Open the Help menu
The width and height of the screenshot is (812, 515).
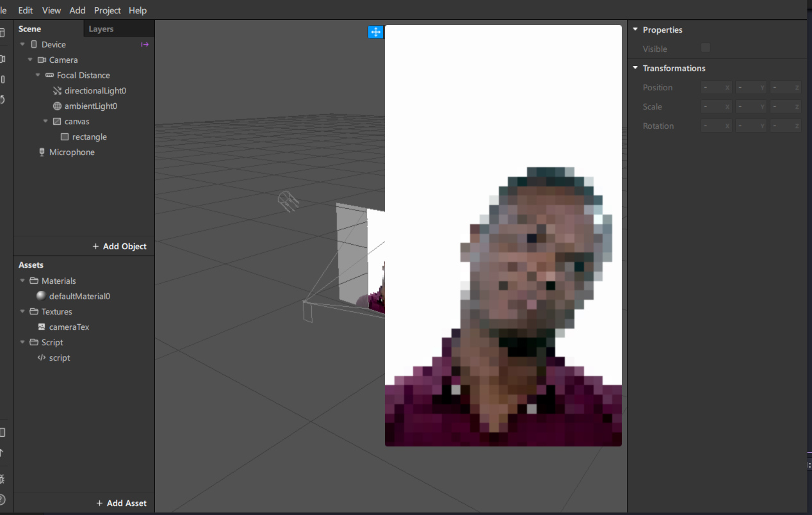coord(138,10)
